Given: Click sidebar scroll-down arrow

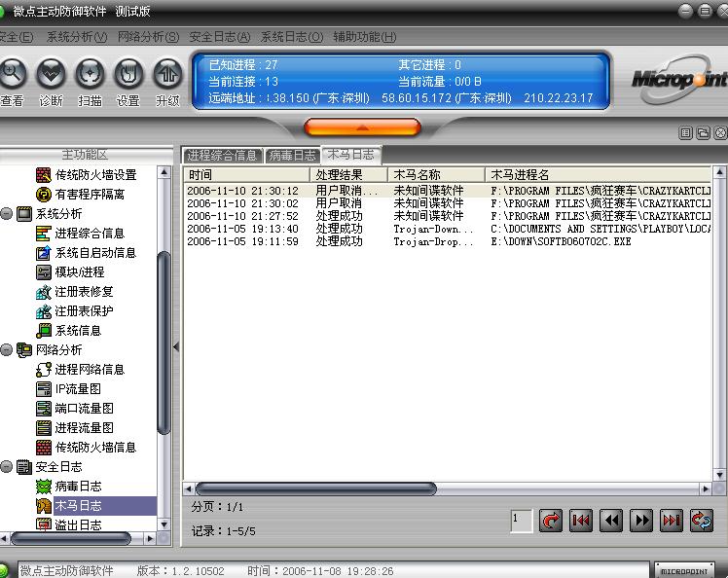Looking at the screenshot, I should (164, 524).
